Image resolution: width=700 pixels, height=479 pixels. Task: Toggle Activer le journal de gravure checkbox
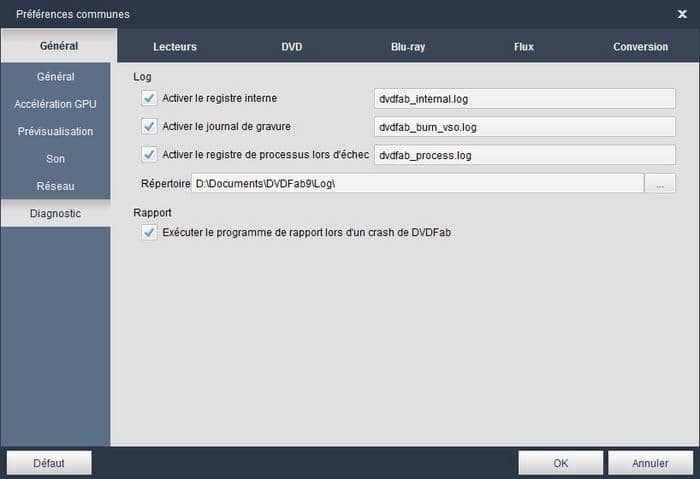tap(149, 126)
